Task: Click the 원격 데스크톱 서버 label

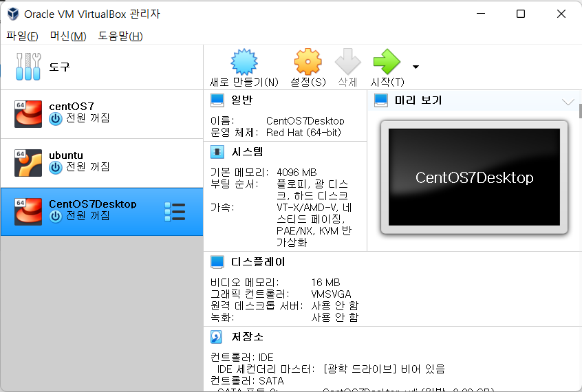Action: (x=257, y=305)
